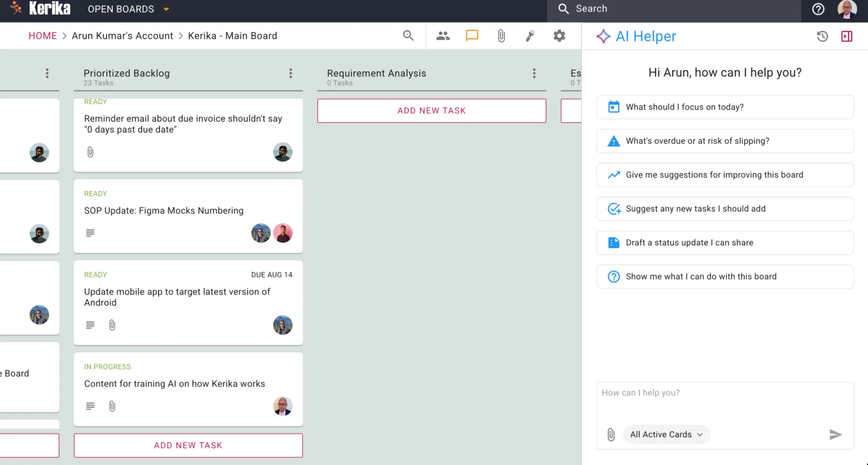
Task: Open board settings gear icon
Action: (559, 36)
